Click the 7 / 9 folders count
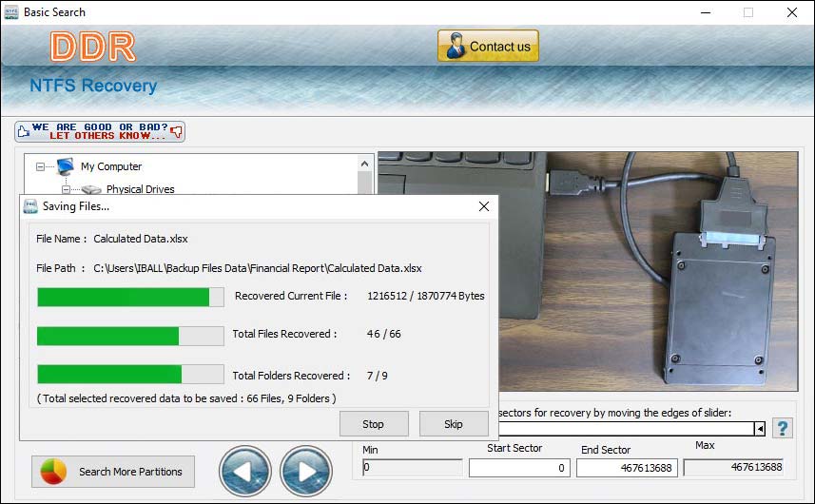815x504 pixels. (378, 375)
